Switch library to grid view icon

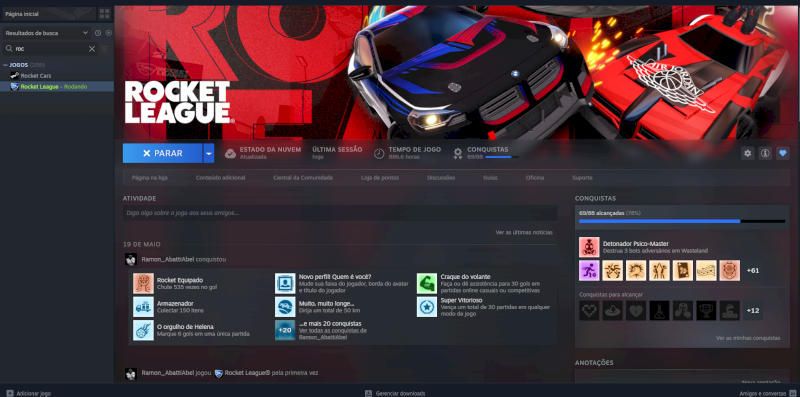[104, 14]
